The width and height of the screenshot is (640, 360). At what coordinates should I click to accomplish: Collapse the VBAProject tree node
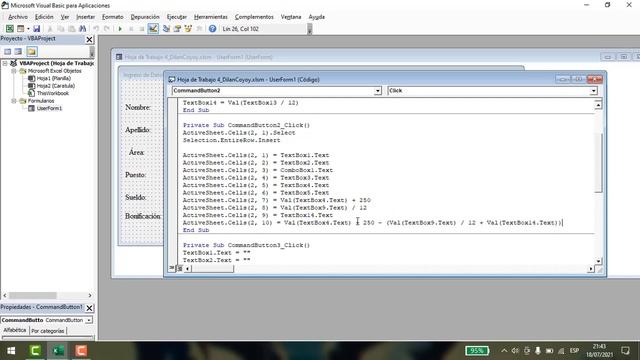click(x=5, y=63)
